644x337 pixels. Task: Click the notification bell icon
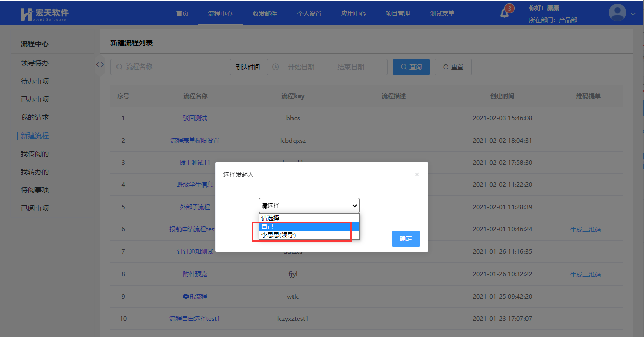pyautogui.click(x=505, y=13)
